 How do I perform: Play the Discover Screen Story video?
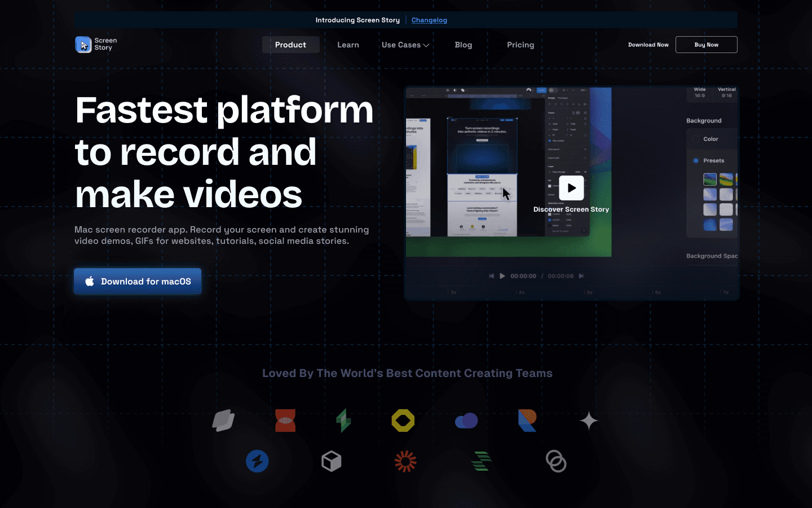pos(572,188)
